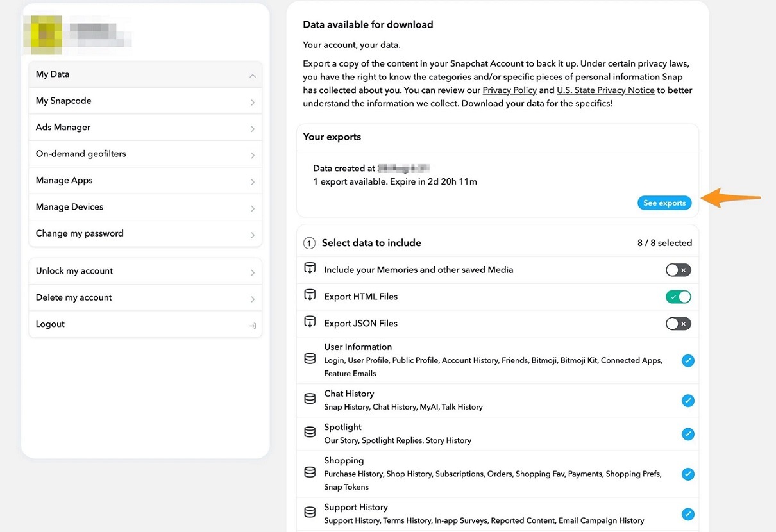Open the Ads Manager menu item
This screenshot has width=776, height=532.
click(63, 128)
